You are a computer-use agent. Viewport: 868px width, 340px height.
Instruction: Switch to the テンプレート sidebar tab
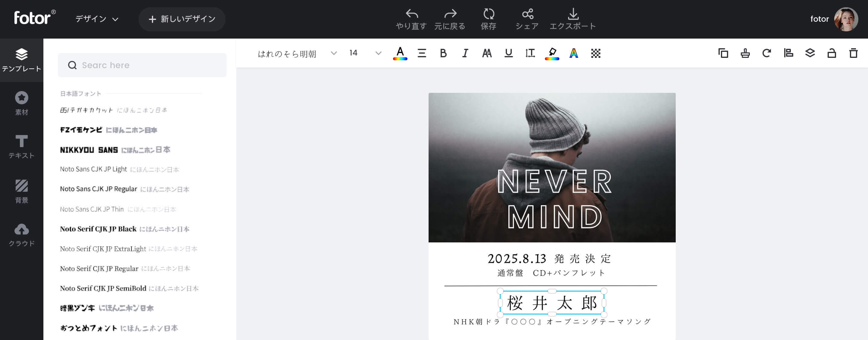[x=22, y=60]
